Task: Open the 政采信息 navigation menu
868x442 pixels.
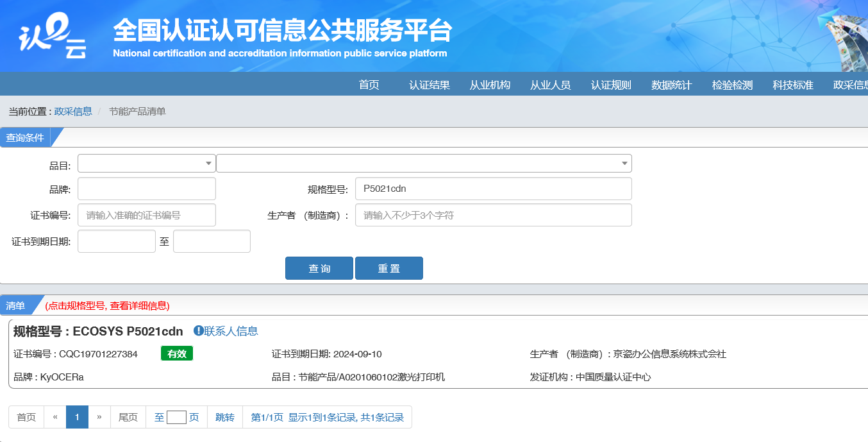Action: click(x=850, y=85)
